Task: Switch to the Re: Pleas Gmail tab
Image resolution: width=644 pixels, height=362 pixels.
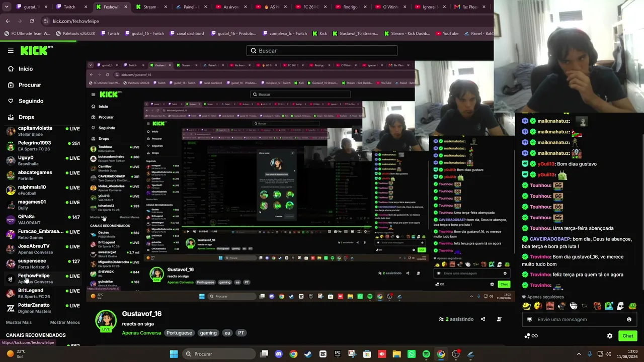Action: tap(470, 7)
